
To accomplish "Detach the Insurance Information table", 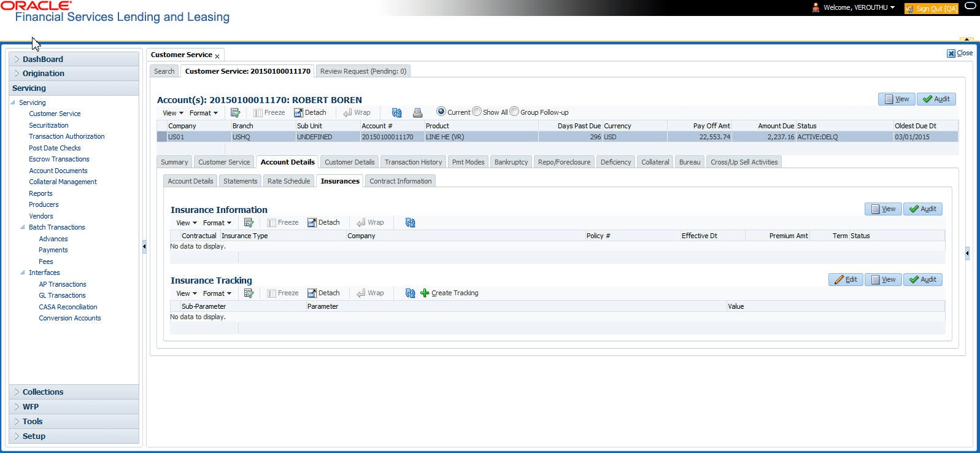I will (x=323, y=223).
